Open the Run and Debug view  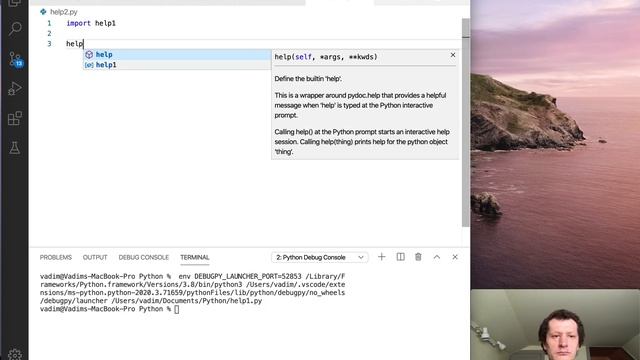[x=15, y=89]
